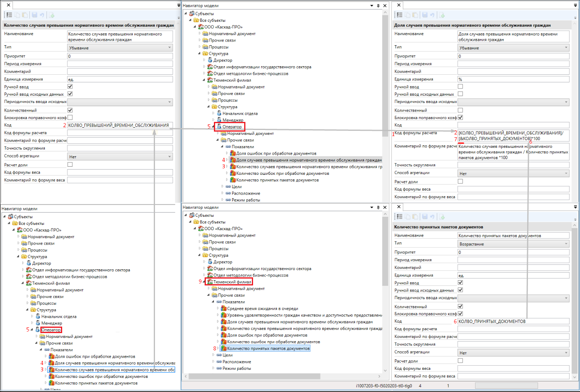Image resolution: width=580 pixels, height=392 pixels.
Task: Toggle 'Количественный' in 'Количество случаев превышения' panel
Action: pos(70,110)
